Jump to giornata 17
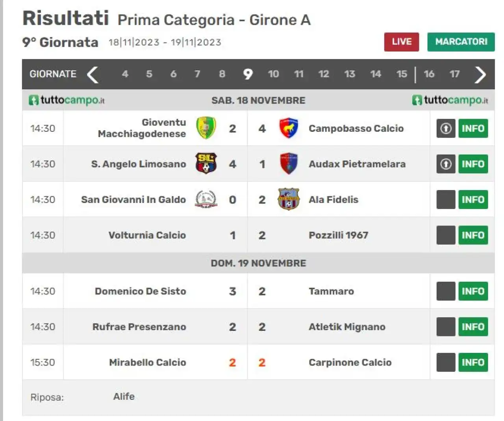This screenshot has height=421, width=504. click(454, 74)
